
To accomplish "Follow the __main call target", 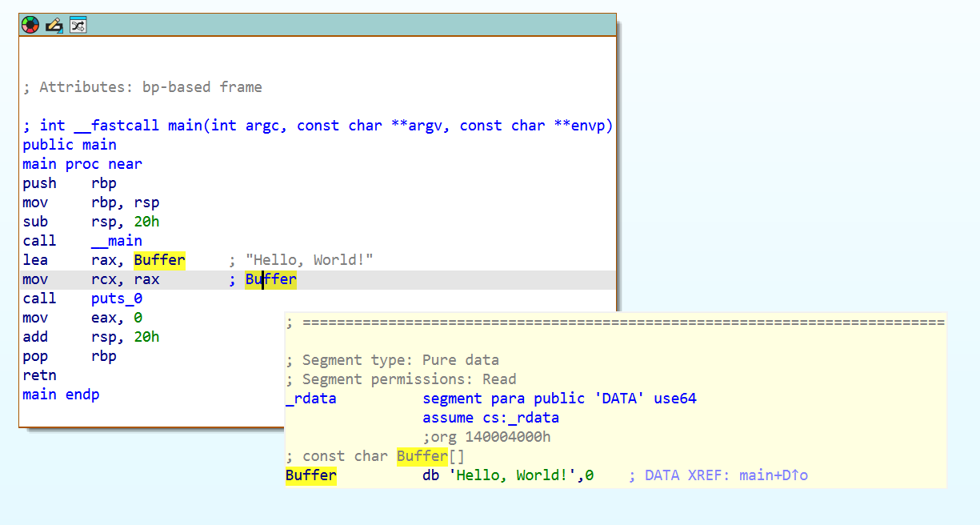I will tap(117, 241).
